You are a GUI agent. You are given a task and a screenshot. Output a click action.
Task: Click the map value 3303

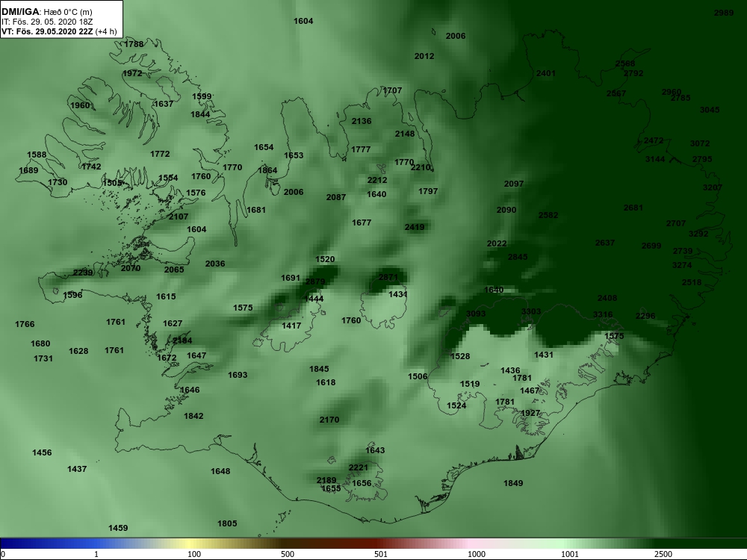click(x=530, y=311)
